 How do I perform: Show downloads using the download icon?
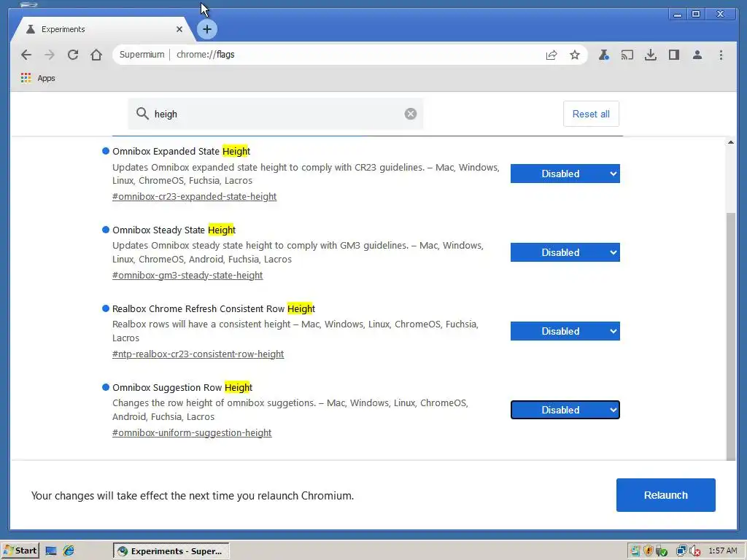[x=650, y=55]
